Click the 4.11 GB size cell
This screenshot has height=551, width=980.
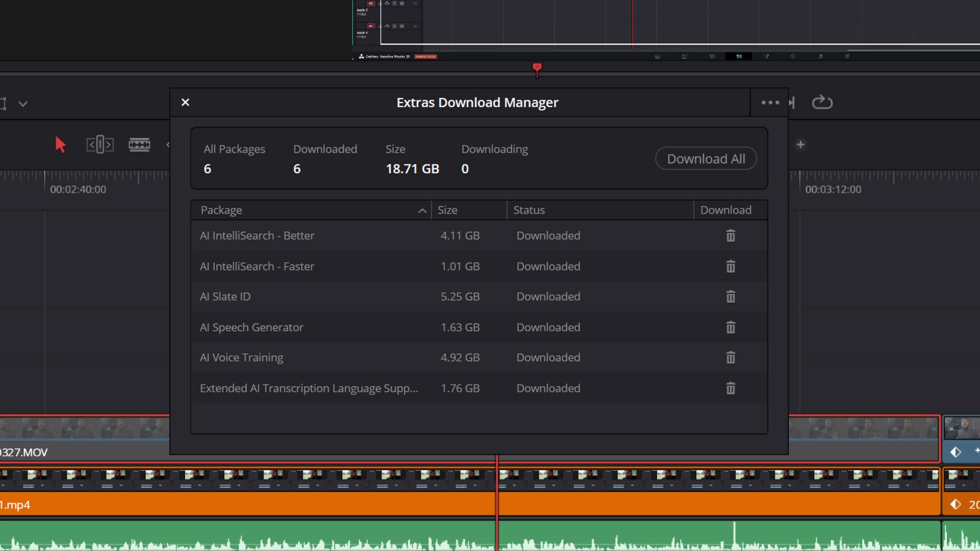coord(460,236)
